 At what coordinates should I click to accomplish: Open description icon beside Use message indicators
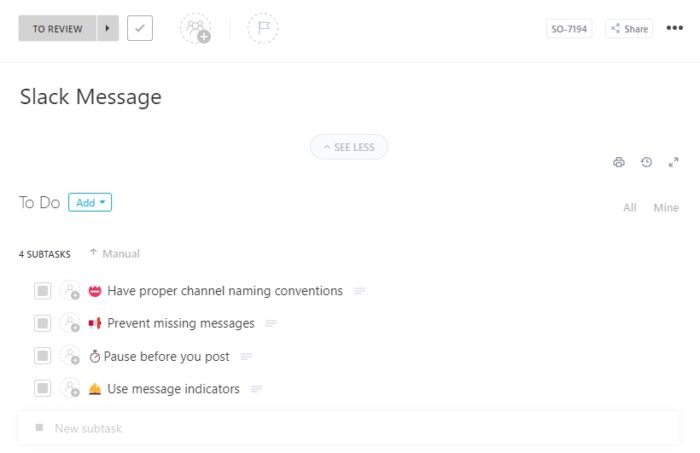[x=257, y=389]
